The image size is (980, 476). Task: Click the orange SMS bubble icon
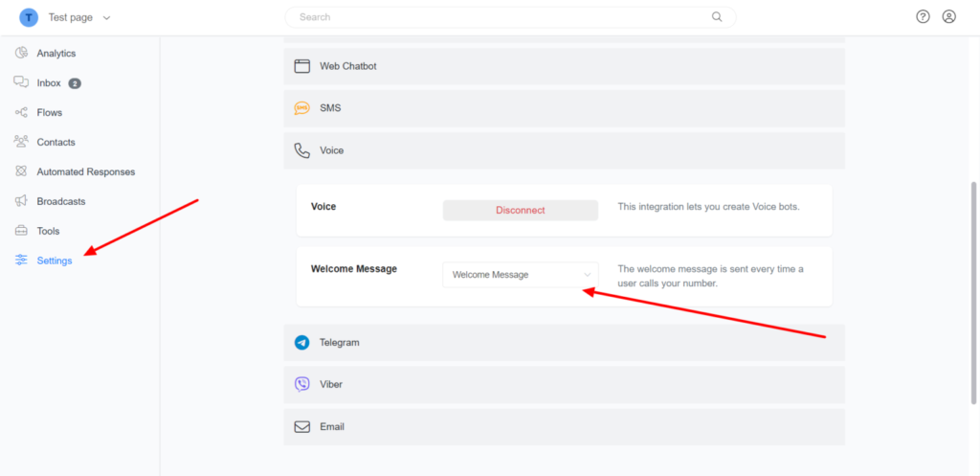click(301, 108)
